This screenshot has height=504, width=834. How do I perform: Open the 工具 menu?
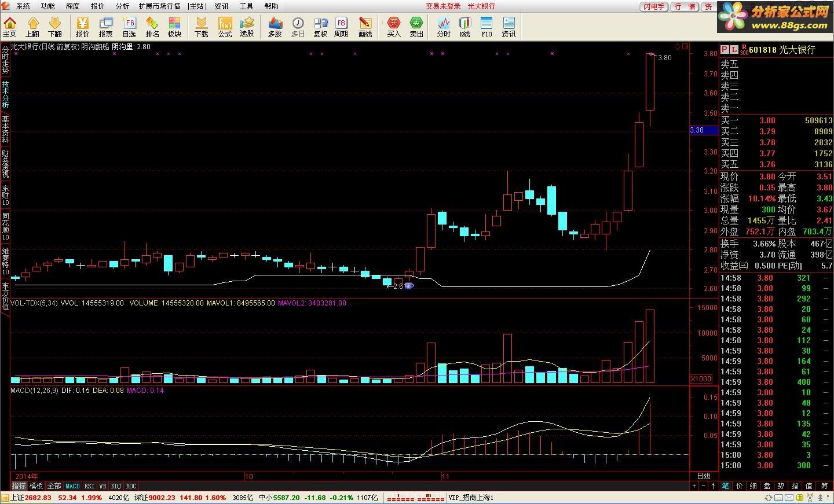click(x=246, y=6)
